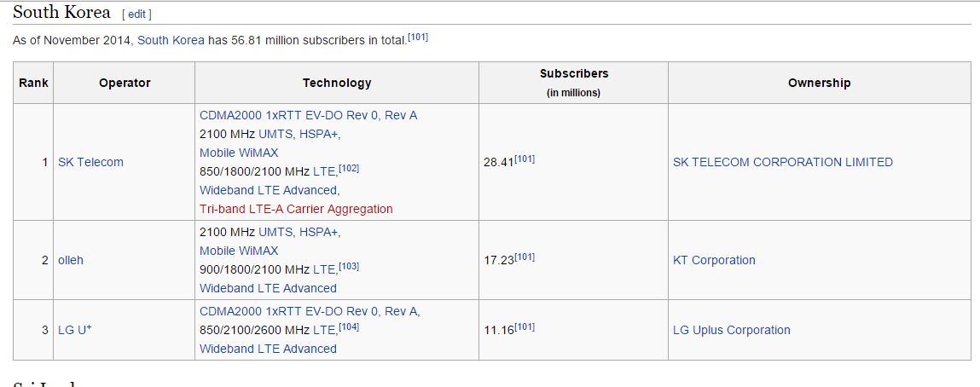This screenshot has width=980, height=387.
Task: Open SK TELECOM CORPORATION LIMITED ownership link
Action: [782, 162]
